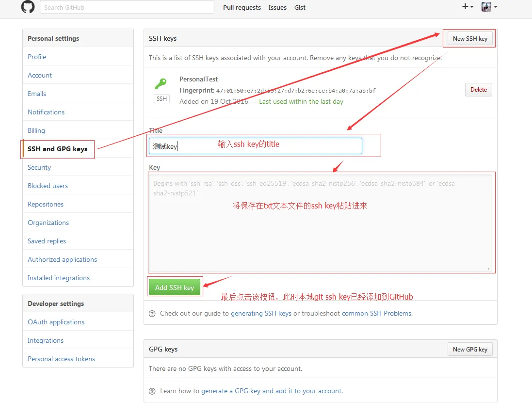This screenshot has height=415, width=532.
Task: Open Billing settings
Action: pos(78,130)
